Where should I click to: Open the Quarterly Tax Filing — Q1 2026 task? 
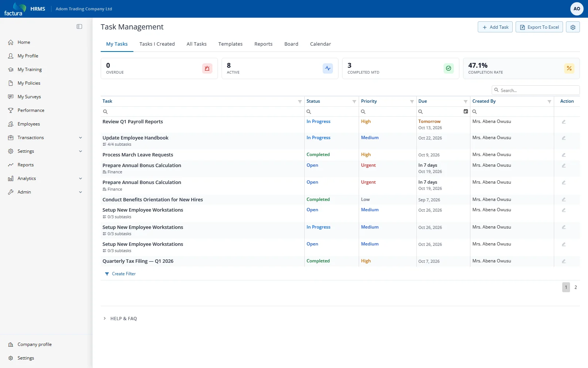click(138, 261)
